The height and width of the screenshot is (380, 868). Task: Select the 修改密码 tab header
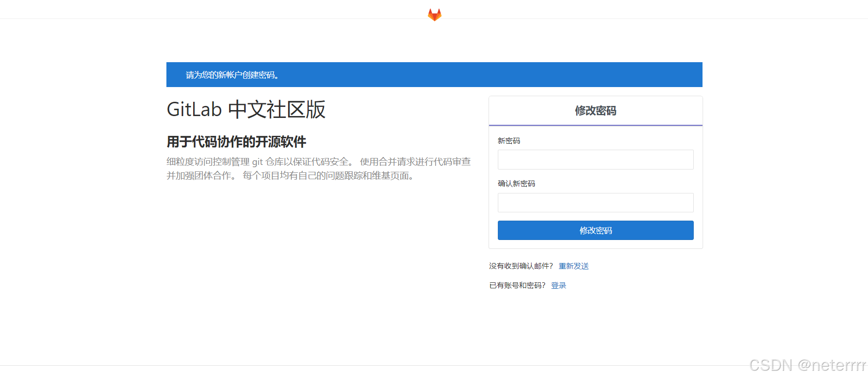(596, 111)
